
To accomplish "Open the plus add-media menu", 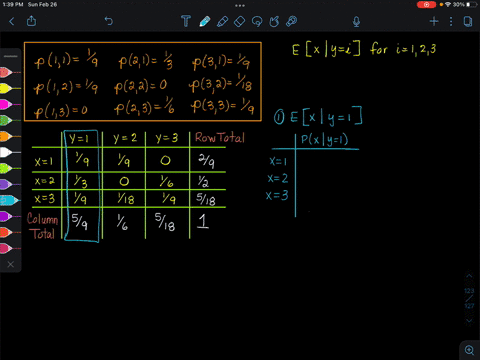I will (434, 22).
